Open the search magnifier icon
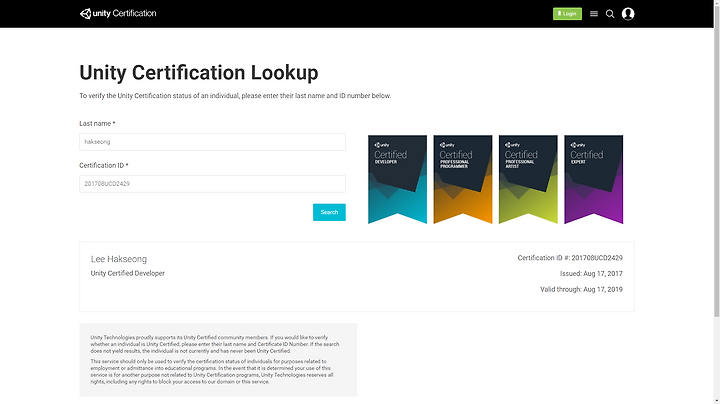 610,14
